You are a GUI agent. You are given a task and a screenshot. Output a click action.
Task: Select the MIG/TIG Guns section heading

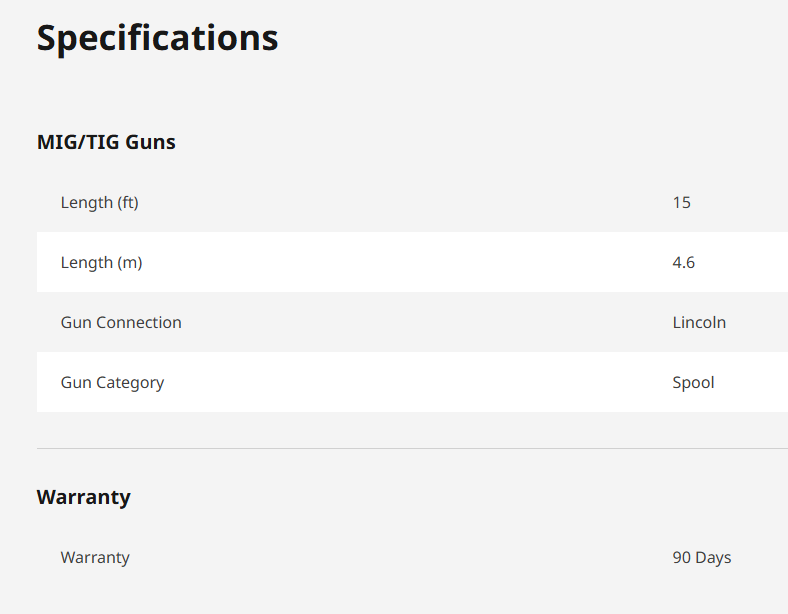click(106, 142)
